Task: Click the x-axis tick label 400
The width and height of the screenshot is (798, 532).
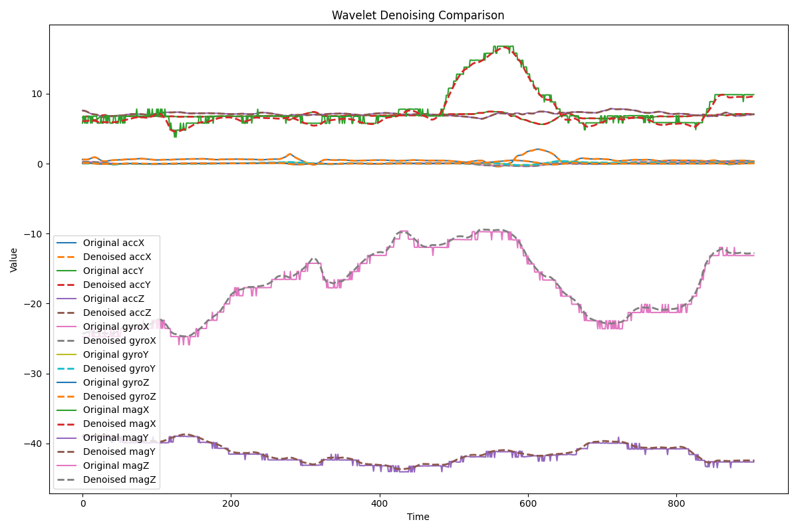Action: point(380,504)
